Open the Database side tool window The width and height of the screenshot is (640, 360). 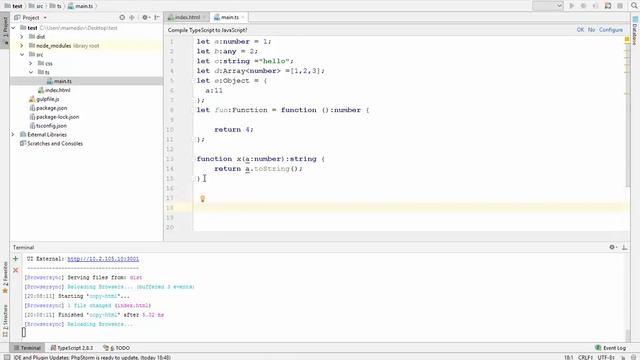pos(635,31)
